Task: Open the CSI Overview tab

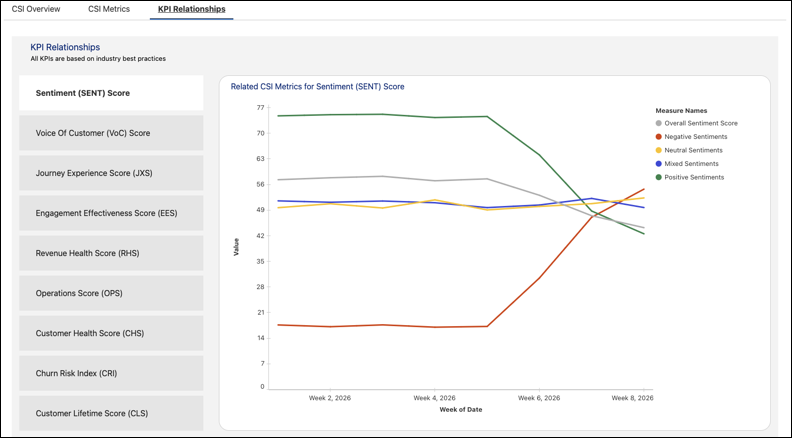Action: [x=36, y=9]
